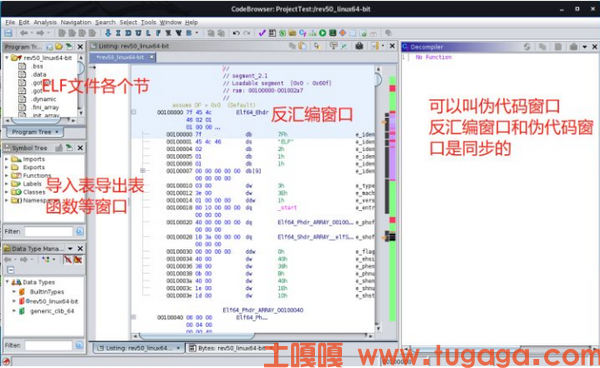Toggle the 'I' next instruction navigation icon

(x=118, y=33)
